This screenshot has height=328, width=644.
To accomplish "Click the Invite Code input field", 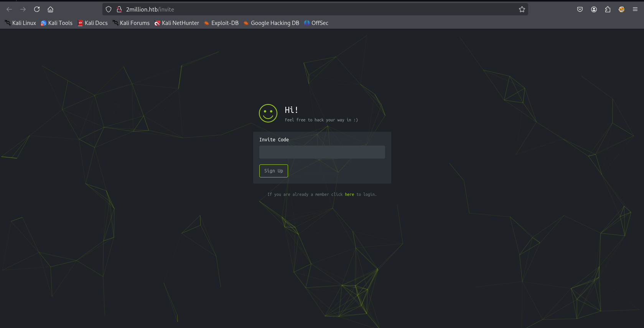I will point(322,152).
